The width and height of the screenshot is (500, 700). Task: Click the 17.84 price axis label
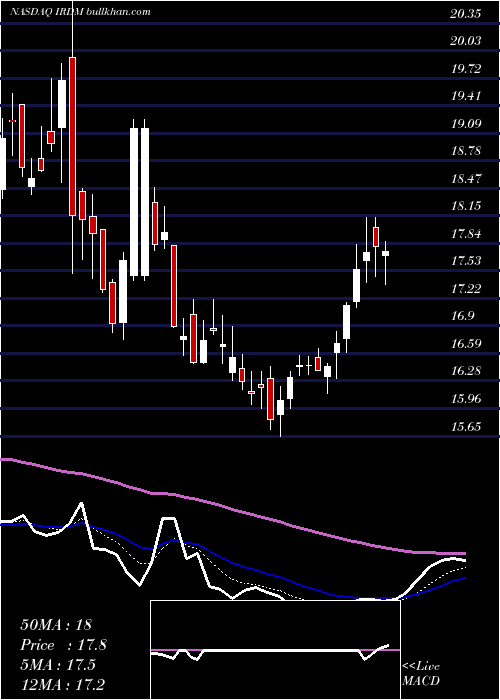pyautogui.click(x=466, y=233)
